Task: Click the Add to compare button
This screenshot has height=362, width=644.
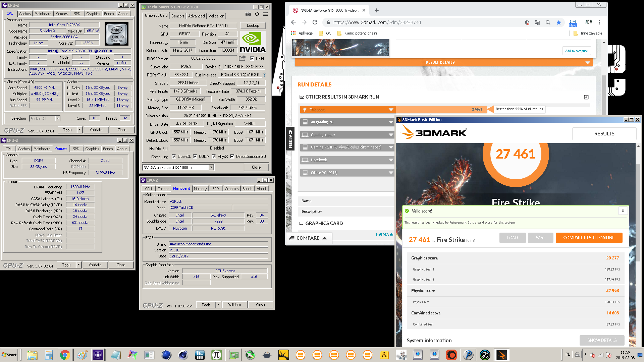Action: click(x=577, y=51)
